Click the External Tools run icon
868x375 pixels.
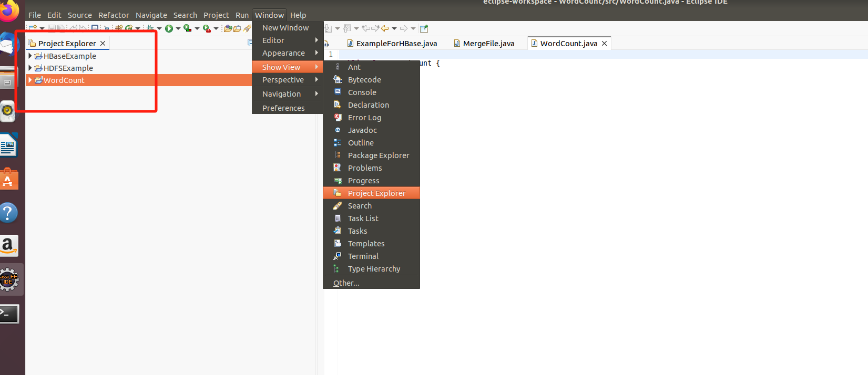(207, 28)
